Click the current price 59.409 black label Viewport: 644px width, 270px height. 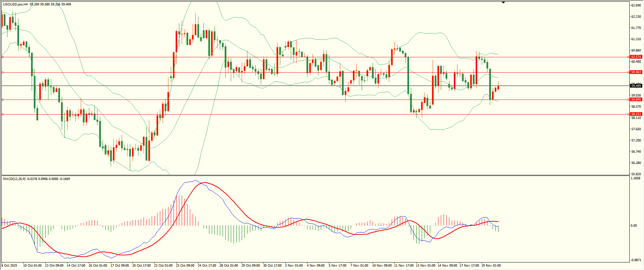tap(636, 86)
